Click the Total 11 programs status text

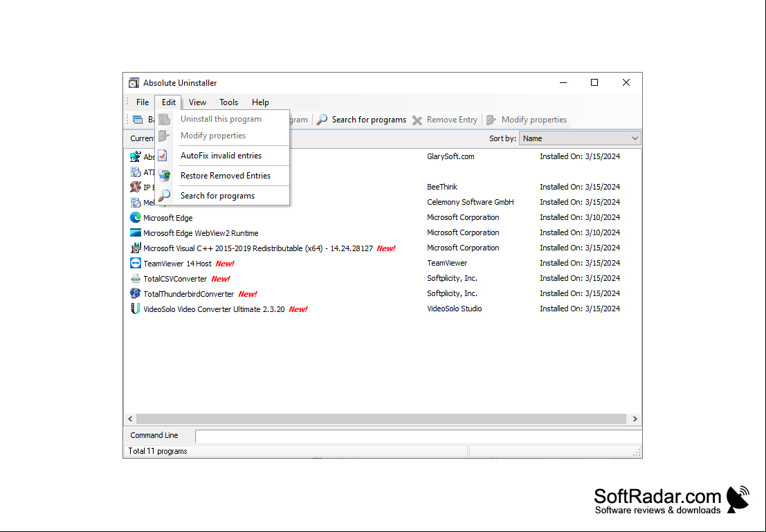(x=158, y=451)
